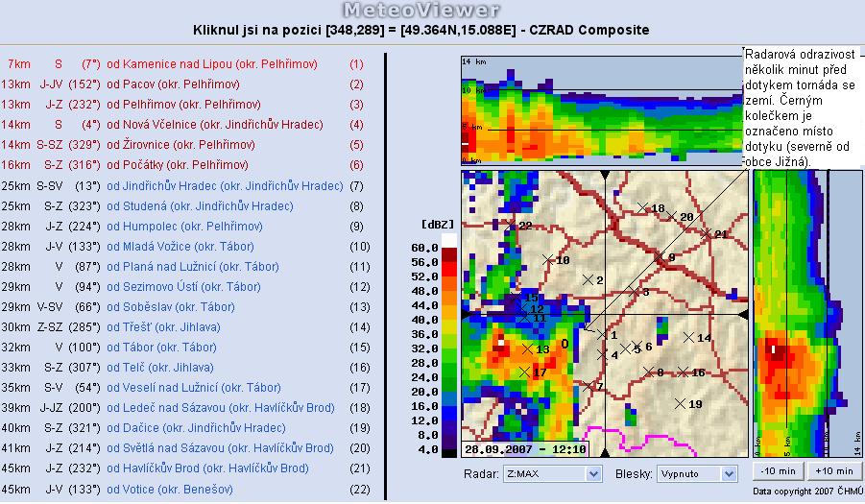Open the Radar Z:MAX dropdown

pyautogui.click(x=552, y=474)
